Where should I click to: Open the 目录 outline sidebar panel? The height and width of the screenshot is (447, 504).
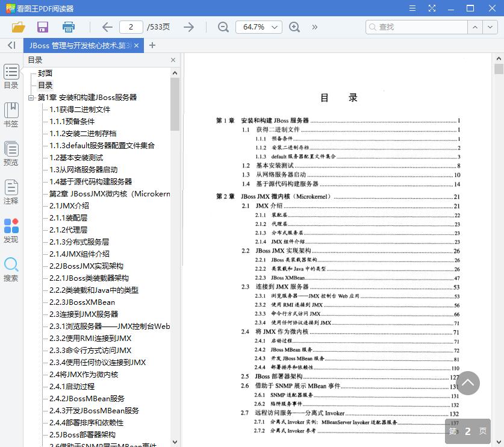pyautogui.click(x=11, y=77)
